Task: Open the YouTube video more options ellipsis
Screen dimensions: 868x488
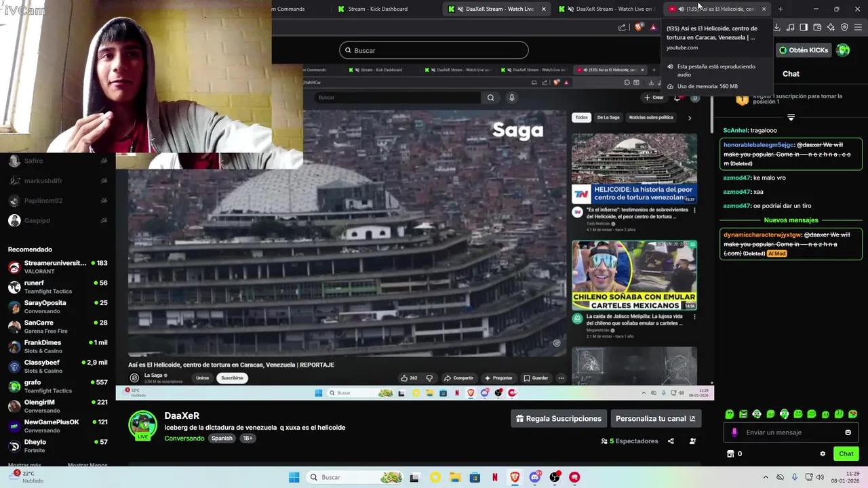Action: (x=561, y=378)
